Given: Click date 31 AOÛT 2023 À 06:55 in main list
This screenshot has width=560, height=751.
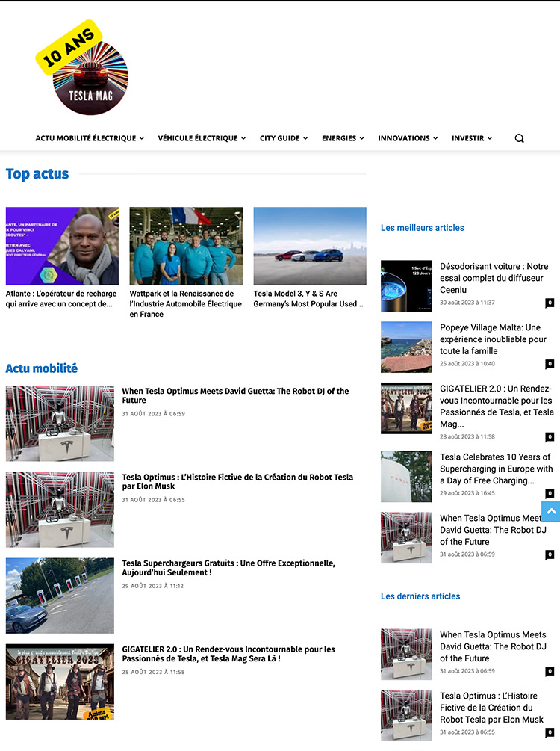Looking at the screenshot, I should click(153, 500).
